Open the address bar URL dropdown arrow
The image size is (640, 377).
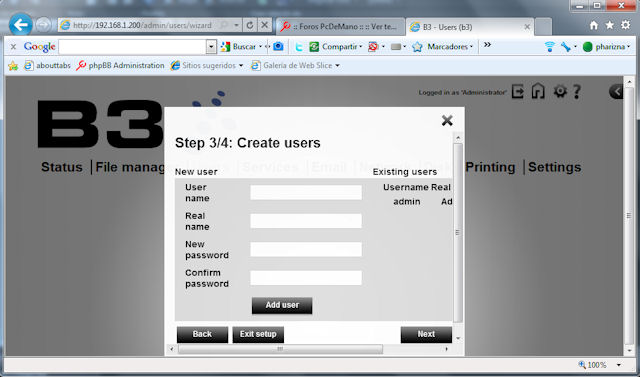[x=236, y=25]
